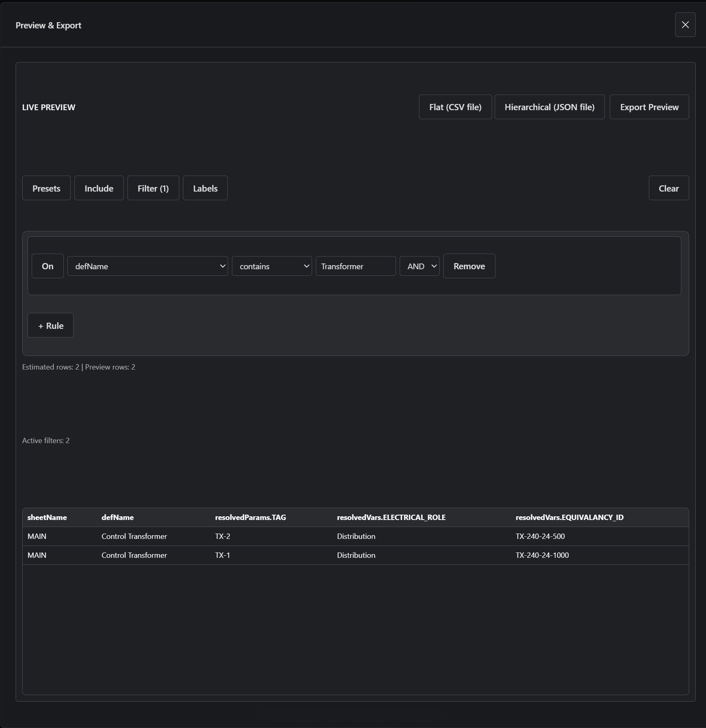Open the Presets tab
Viewport: 706px width, 728px height.
(46, 188)
